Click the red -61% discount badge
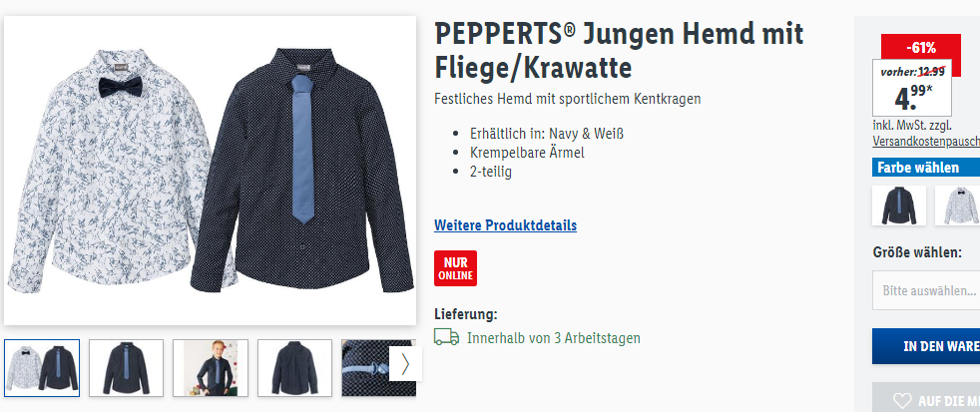 pyautogui.click(x=921, y=47)
